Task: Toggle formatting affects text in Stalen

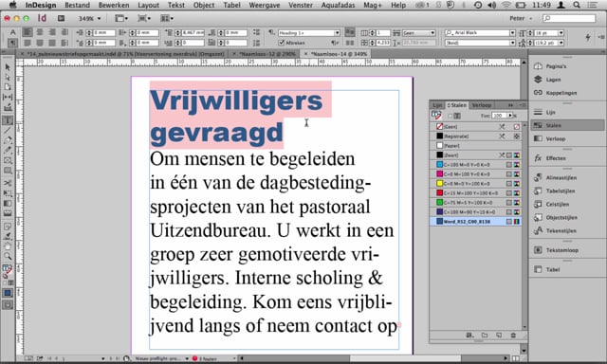Action: (457, 116)
